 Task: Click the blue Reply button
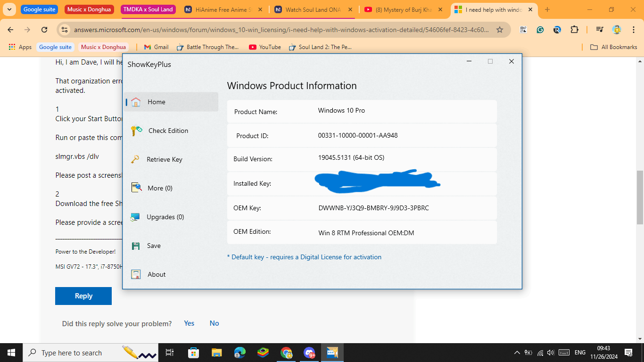[x=83, y=296]
